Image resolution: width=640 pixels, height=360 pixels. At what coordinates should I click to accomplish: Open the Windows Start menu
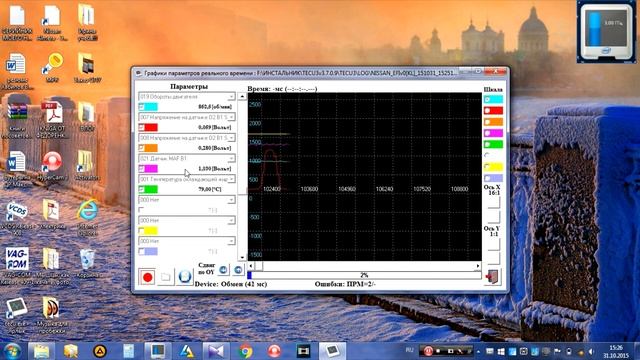(x=12, y=351)
